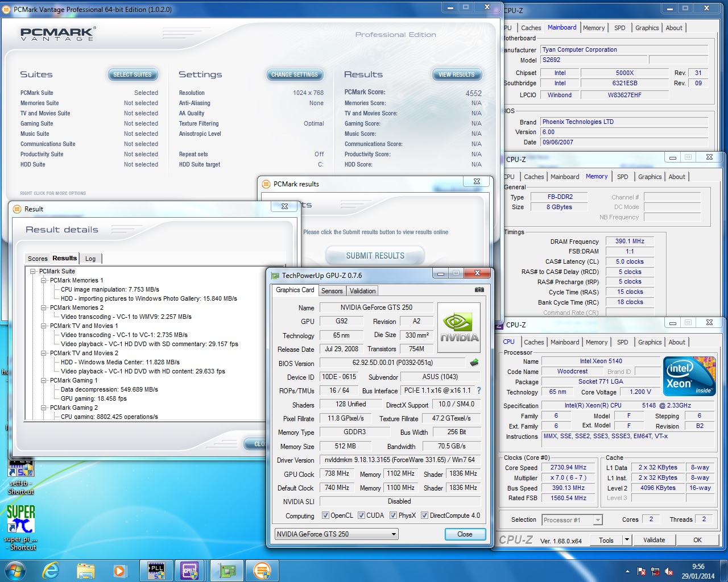Switch to the Scores tab in Result details

point(38,259)
